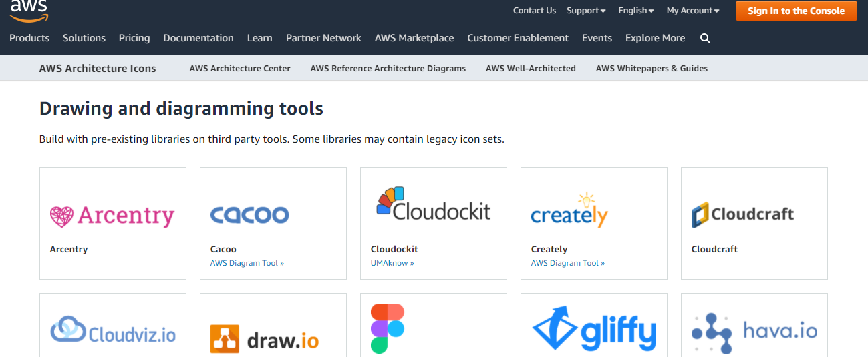
Task: Open the AWS Marketplace menu item
Action: (x=414, y=38)
